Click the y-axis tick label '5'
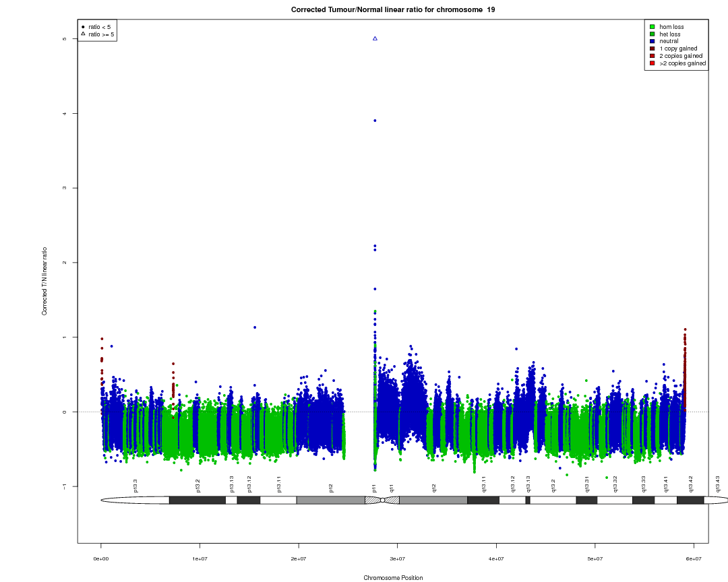This screenshot has width=728, height=582. pyautogui.click(x=65, y=39)
